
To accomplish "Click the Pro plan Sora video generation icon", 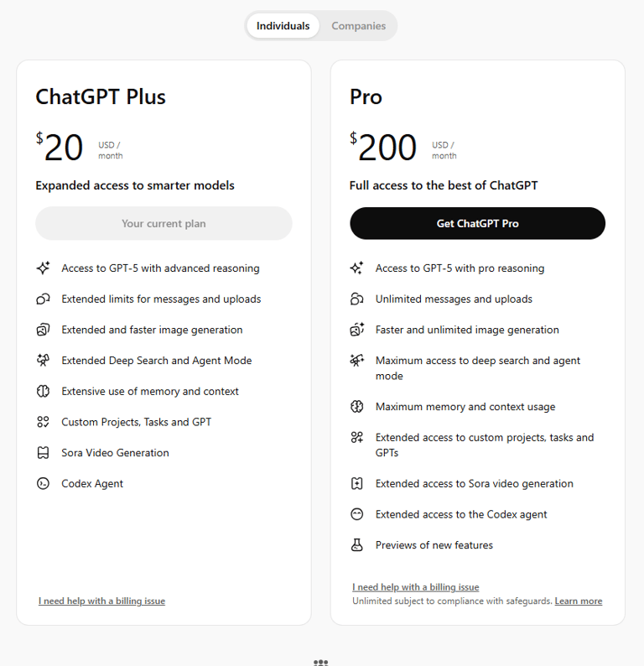I will pos(357,483).
